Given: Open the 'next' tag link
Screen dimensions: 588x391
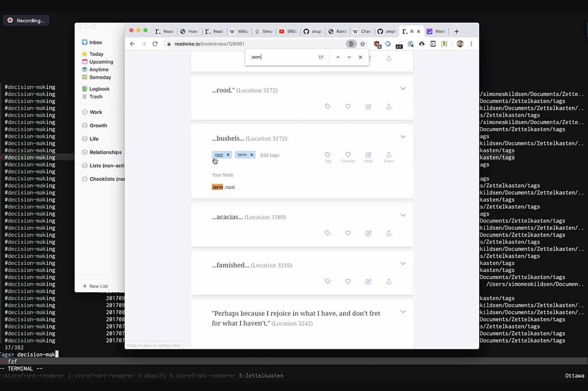Looking at the screenshot, I should [219, 155].
